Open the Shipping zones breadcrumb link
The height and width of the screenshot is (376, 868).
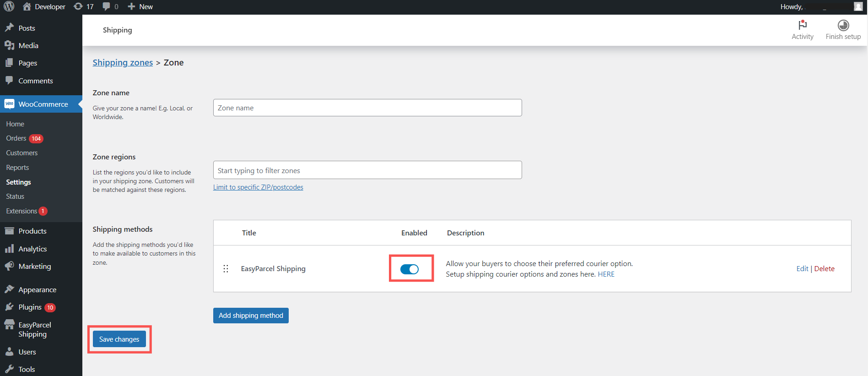123,62
